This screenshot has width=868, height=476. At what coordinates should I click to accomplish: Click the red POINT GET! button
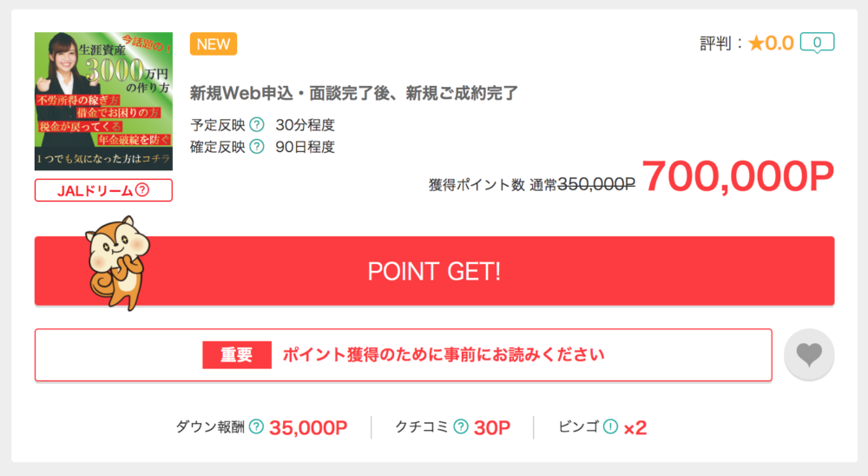pos(435,271)
